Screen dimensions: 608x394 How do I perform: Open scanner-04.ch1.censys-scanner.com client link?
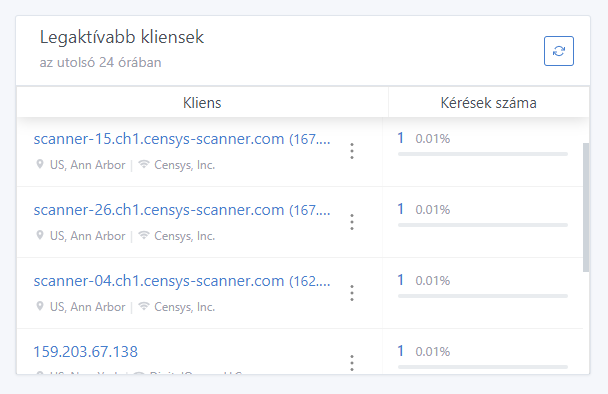pos(182,281)
